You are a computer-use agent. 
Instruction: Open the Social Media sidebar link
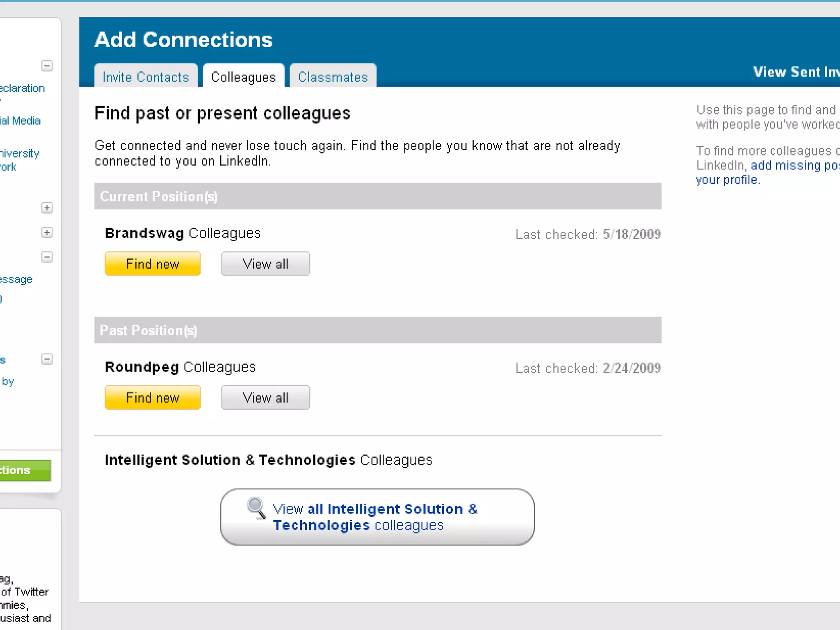coord(21,121)
